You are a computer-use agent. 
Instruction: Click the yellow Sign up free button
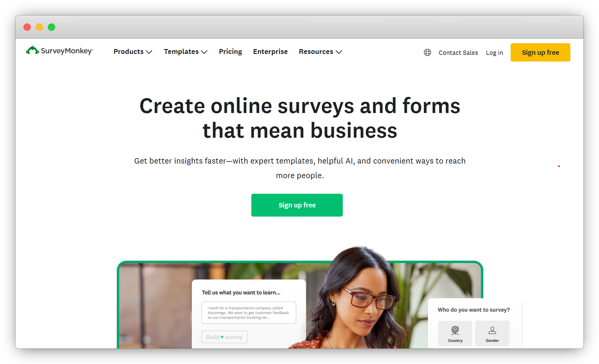point(541,52)
